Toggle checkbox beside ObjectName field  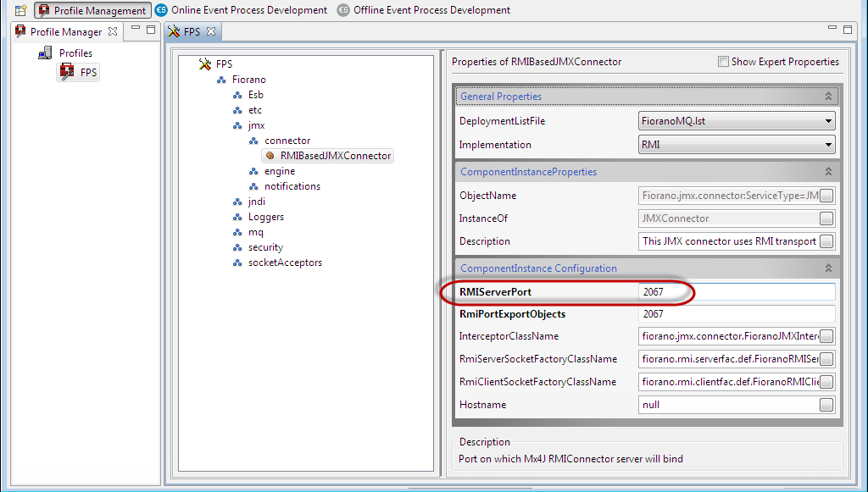[x=826, y=196]
